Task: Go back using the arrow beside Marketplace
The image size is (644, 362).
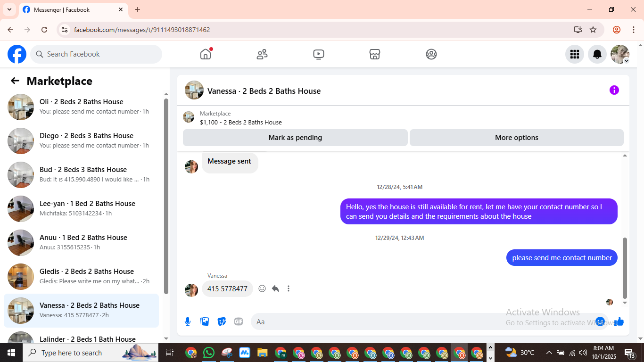Action: [x=15, y=81]
